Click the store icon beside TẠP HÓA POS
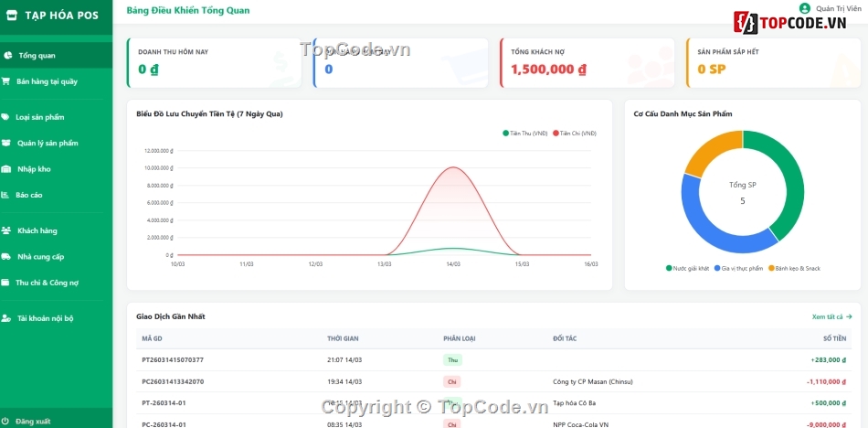 point(12,16)
